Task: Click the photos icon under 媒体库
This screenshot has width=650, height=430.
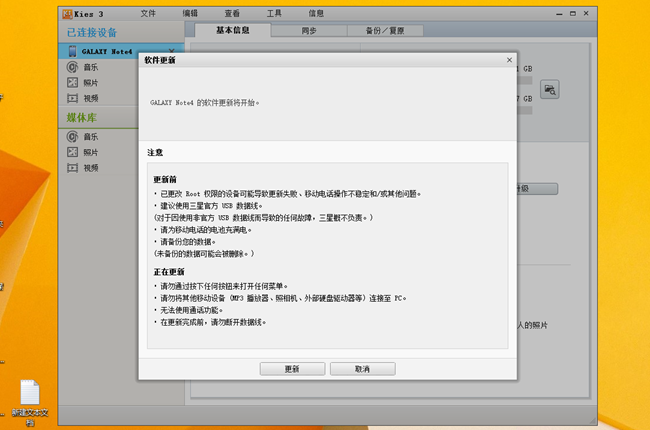Action: click(x=73, y=152)
